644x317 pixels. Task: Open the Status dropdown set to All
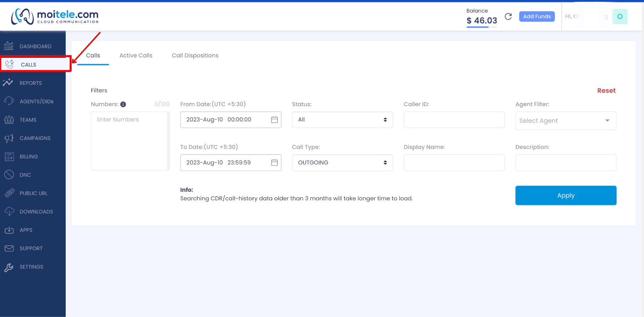coord(342,119)
